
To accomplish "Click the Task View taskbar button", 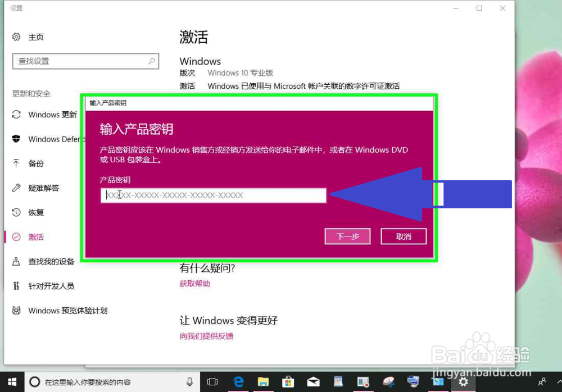I will coord(212,381).
